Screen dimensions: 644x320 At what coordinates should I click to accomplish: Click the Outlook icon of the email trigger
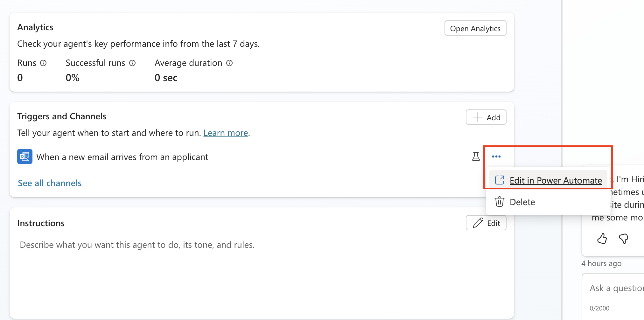pyautogui.click(x=25, y=157)
